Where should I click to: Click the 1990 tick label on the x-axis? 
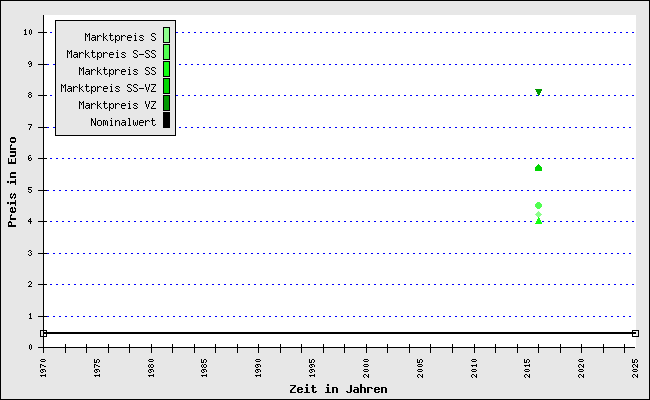(259, 366)
